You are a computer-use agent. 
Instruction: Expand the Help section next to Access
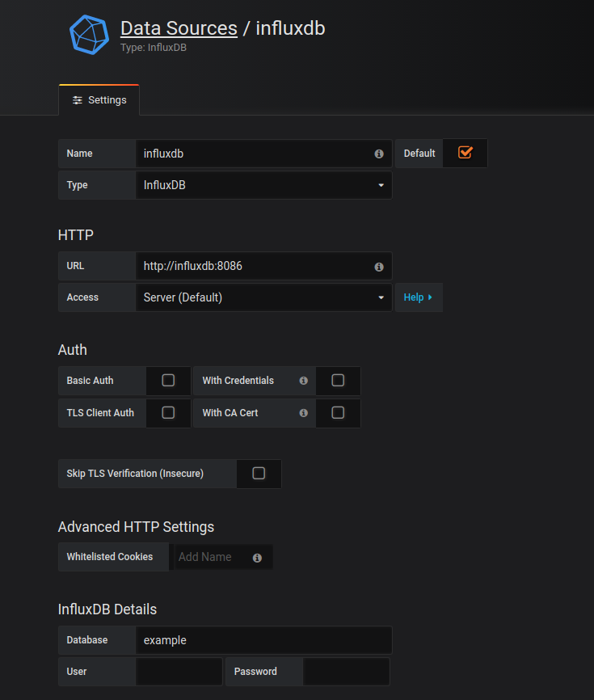click(418, 297)
